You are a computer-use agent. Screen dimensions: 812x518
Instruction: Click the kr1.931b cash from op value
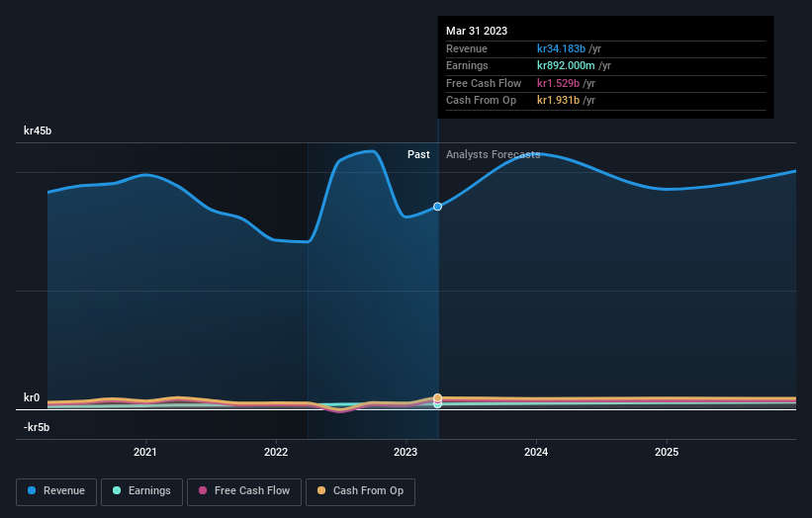click(558, 101)
